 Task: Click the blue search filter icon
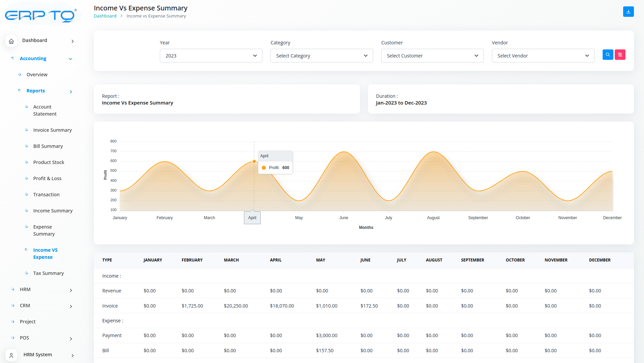pos(608,55)
